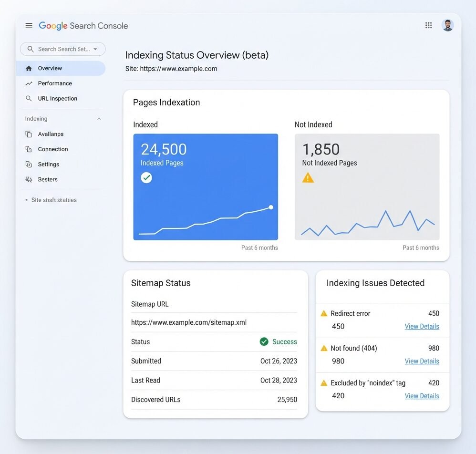Click the Pages Indexation heading
The width and height of the screenshot is (476, 454).
(166, 102)
